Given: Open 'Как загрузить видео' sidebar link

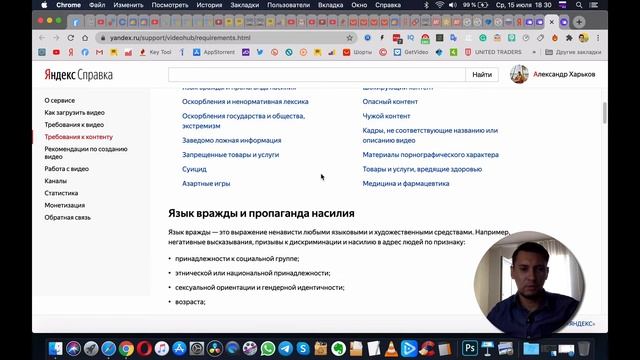Looking at the screenshot, I should tap(74, 113).
